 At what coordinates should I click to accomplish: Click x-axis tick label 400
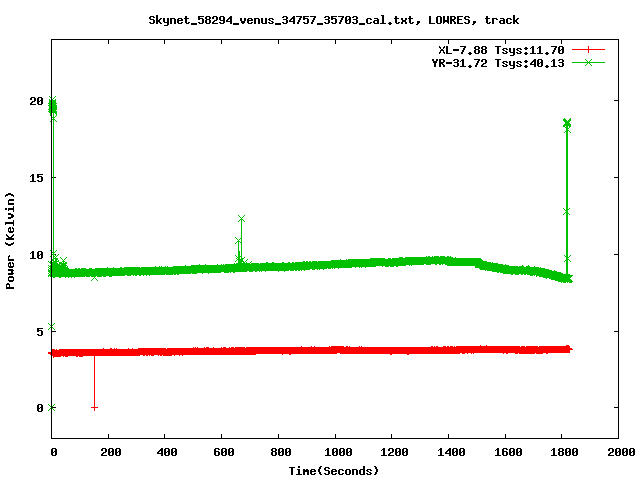point(167,452)
